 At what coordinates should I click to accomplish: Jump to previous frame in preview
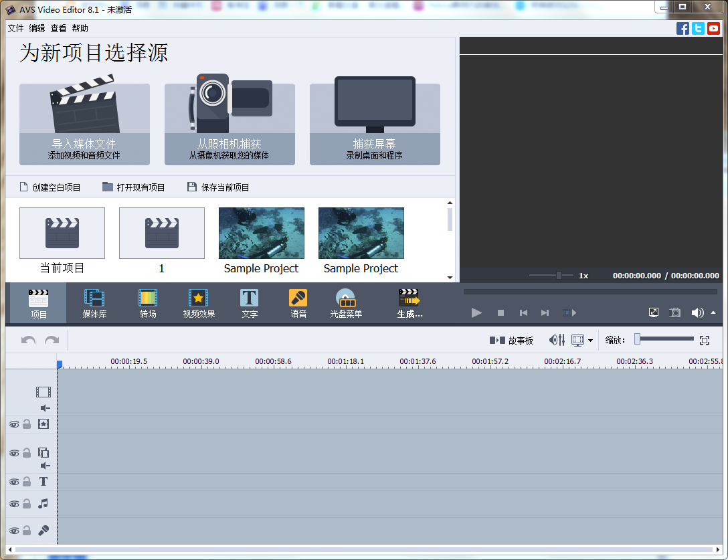point(523,313)
